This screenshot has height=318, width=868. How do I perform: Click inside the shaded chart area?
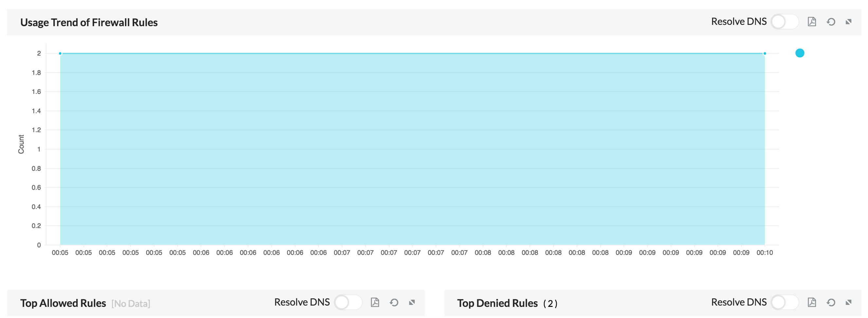tap(404, 151)
